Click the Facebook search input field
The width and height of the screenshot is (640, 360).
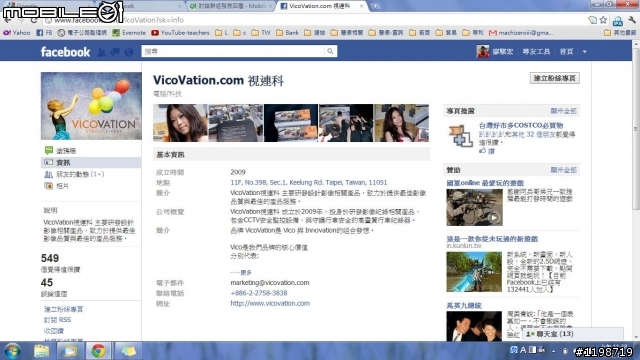[x=233, y=51]
